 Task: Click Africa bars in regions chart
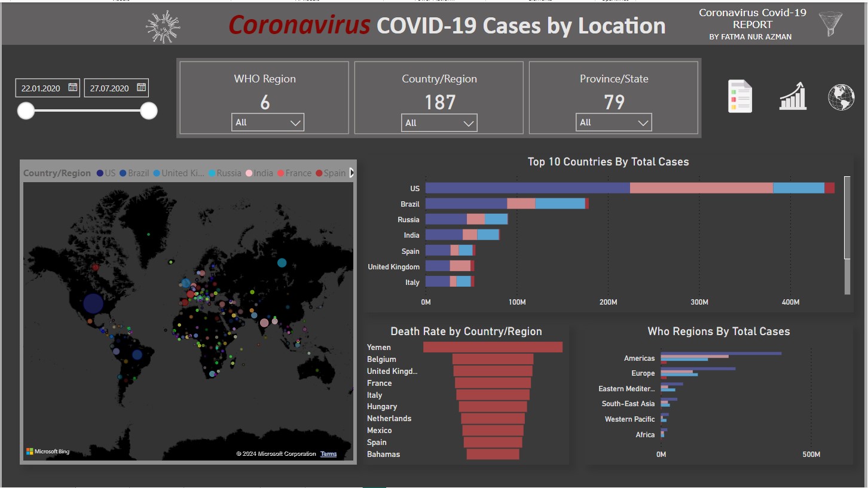point(664,434)
